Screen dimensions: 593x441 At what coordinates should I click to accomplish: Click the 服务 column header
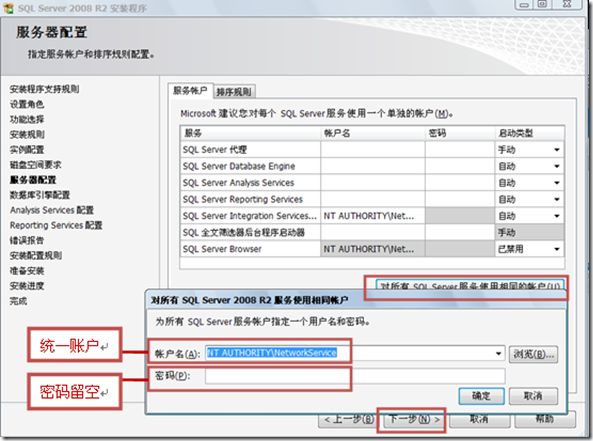click(x=250, y=133)
